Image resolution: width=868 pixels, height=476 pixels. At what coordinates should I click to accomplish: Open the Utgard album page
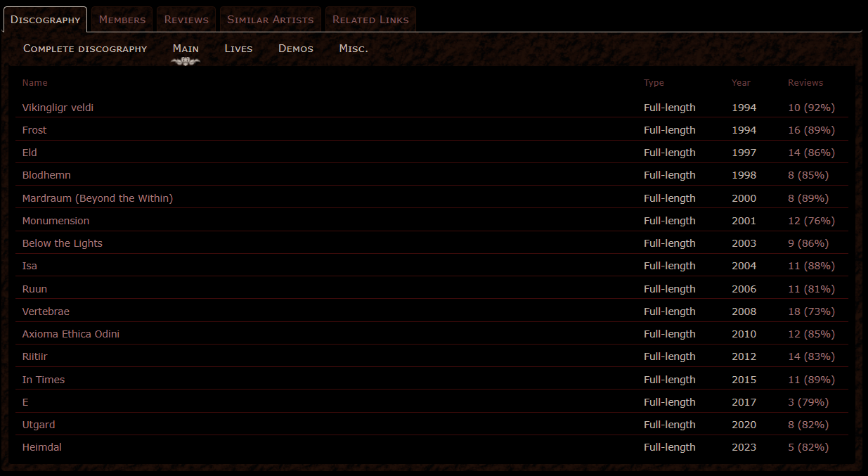(39, 425)
